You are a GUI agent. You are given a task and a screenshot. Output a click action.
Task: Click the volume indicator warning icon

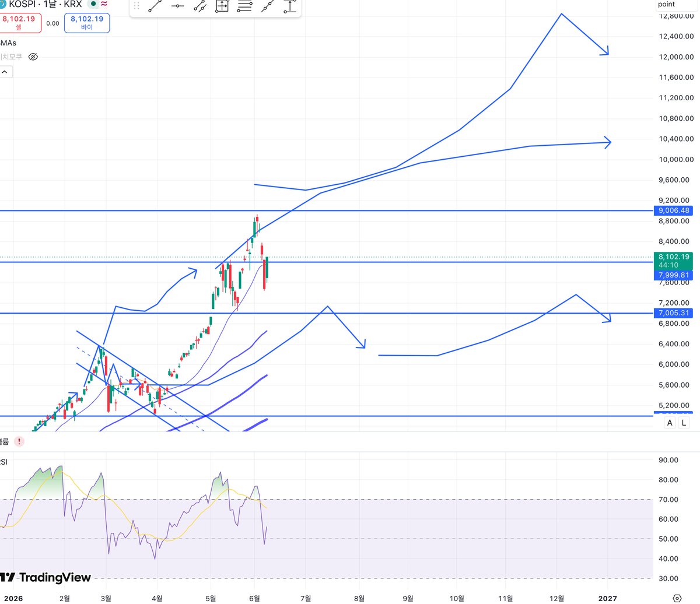point(19,441)
